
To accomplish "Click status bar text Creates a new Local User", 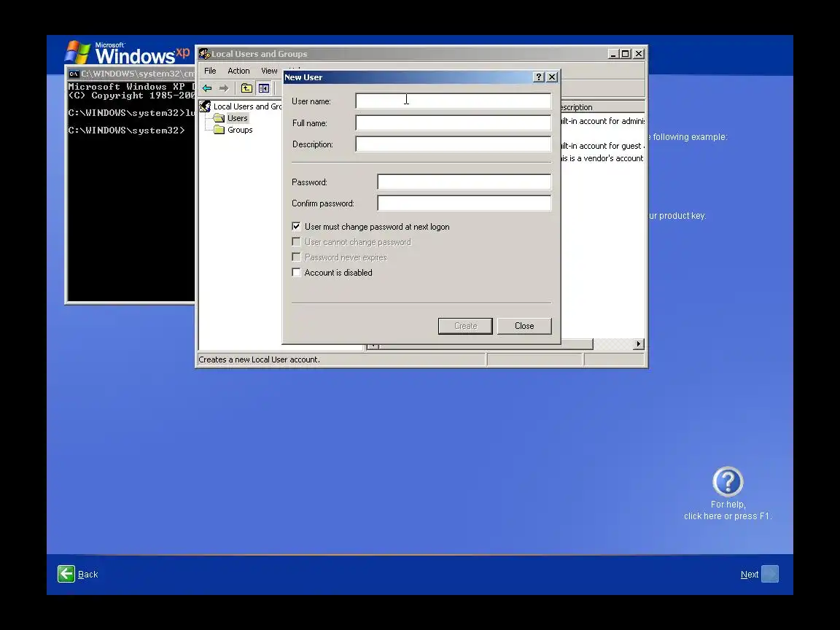I will [259, 359].
